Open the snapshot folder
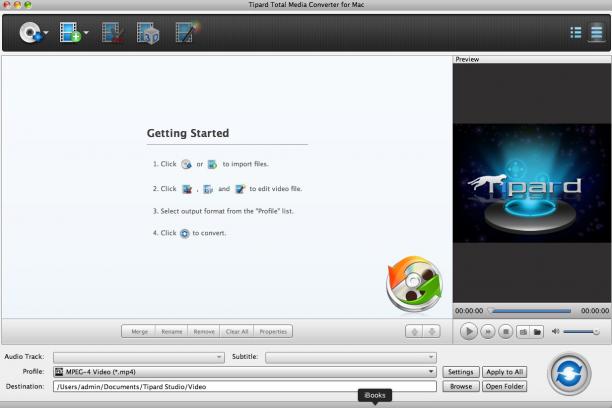Image resolution: width=612 pixels, height=408 pixels. point(537,332)
